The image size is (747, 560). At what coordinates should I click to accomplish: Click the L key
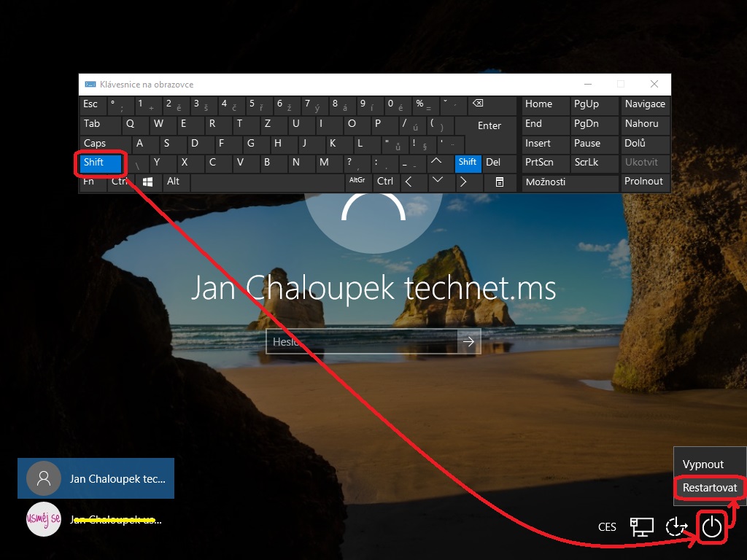[x=366, y=144]
